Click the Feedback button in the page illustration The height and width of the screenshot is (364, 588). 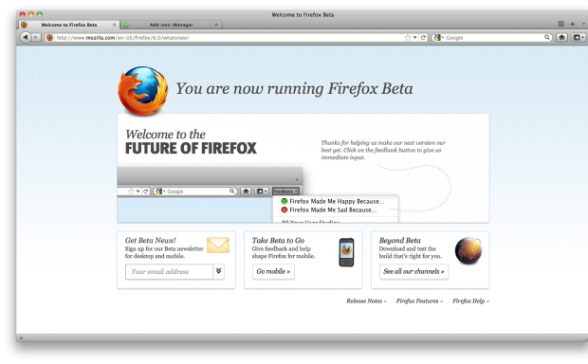285,191
